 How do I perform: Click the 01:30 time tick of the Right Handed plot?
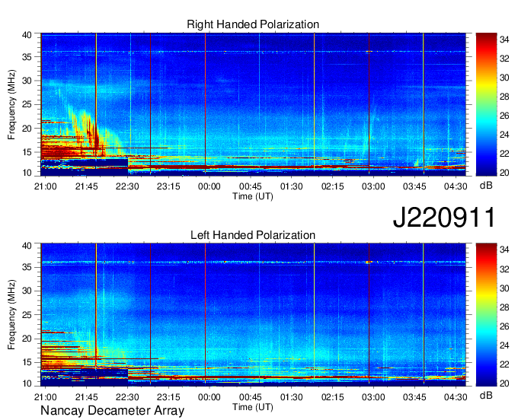pos(291,186)
